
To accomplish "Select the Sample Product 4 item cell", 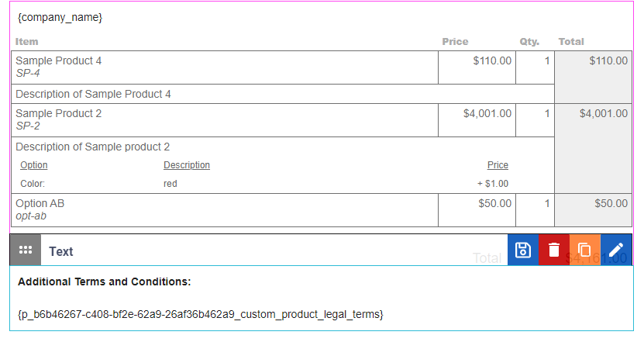I will (225, 67).
